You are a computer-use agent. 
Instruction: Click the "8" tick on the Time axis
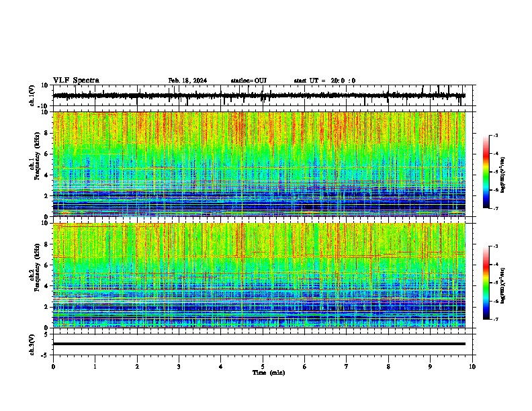click(388, 367)
